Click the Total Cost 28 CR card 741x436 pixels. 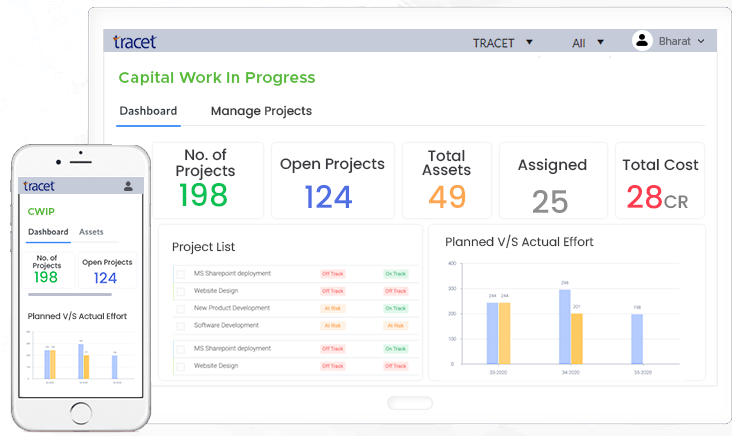coord(660,181)
